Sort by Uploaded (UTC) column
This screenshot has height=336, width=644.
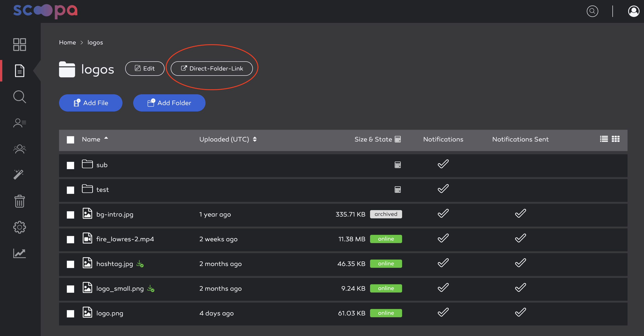(x=228, y=139)
